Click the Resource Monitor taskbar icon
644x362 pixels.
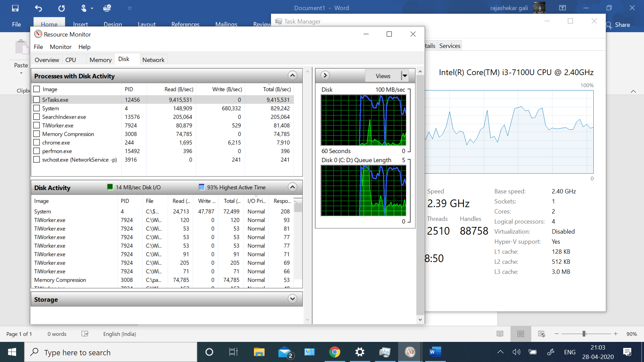(x=410, y=352)
